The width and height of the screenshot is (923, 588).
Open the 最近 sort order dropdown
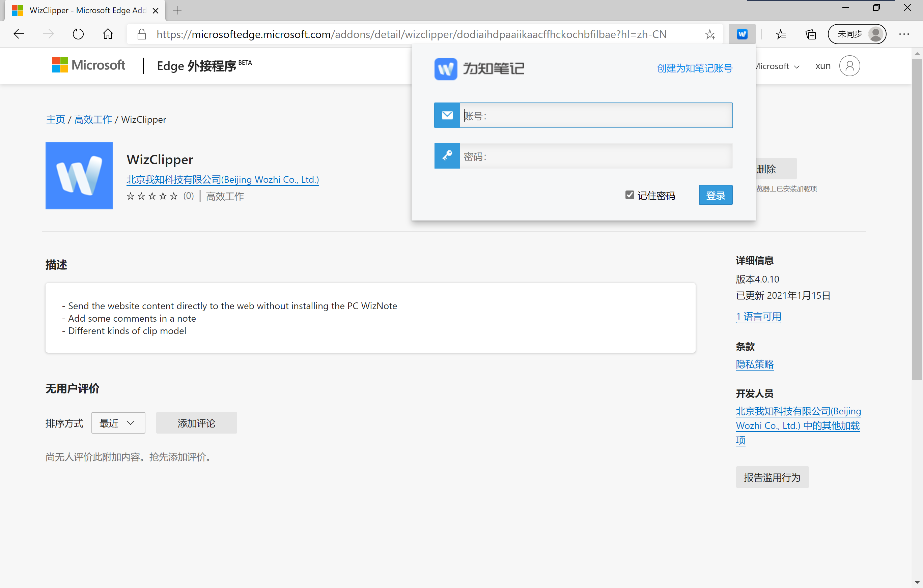coord(118,423)
